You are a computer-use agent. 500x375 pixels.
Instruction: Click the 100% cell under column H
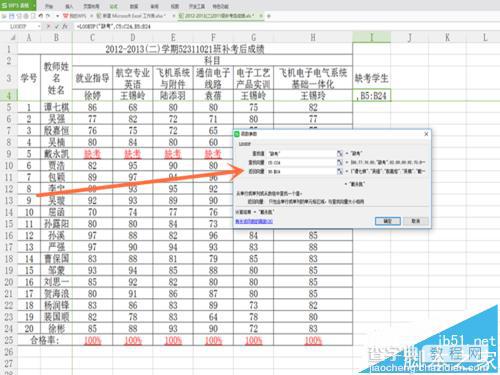(x=313, y=340)
